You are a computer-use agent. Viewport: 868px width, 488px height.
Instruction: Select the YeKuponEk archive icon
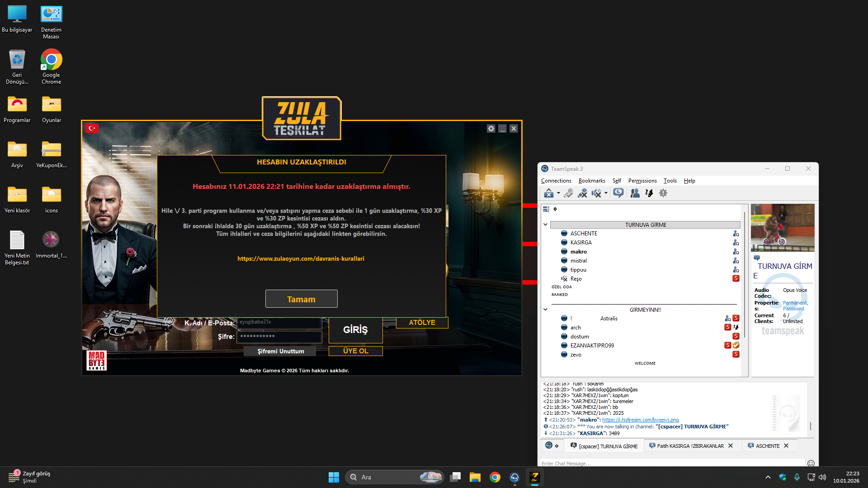click(x=51, y=154)
